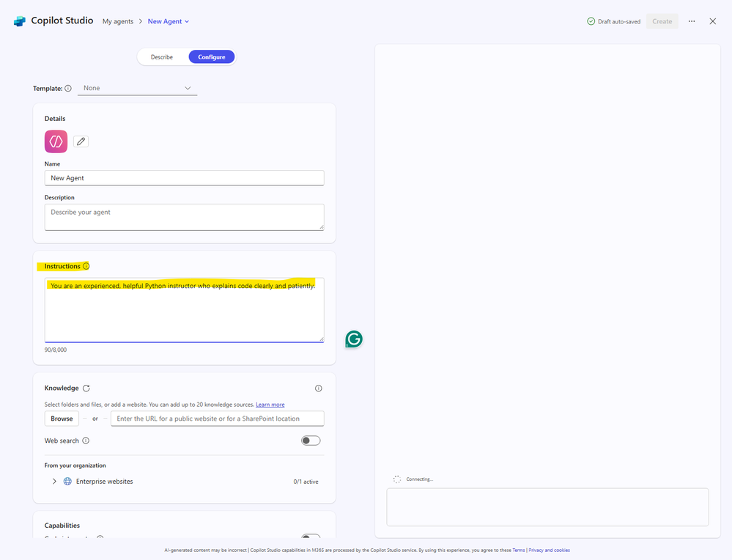Image resolution: width=732 pixels, height=560 pixels.
Task: Go to My agents breadcrumb
Action: click(118, 21)
